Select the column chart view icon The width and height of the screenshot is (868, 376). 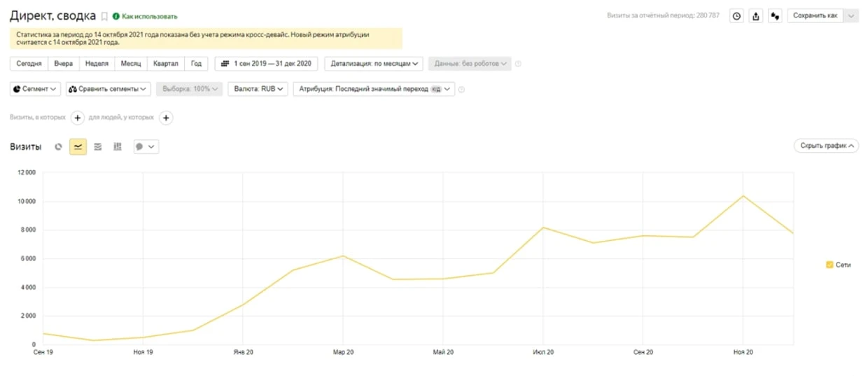pos(117,147)
